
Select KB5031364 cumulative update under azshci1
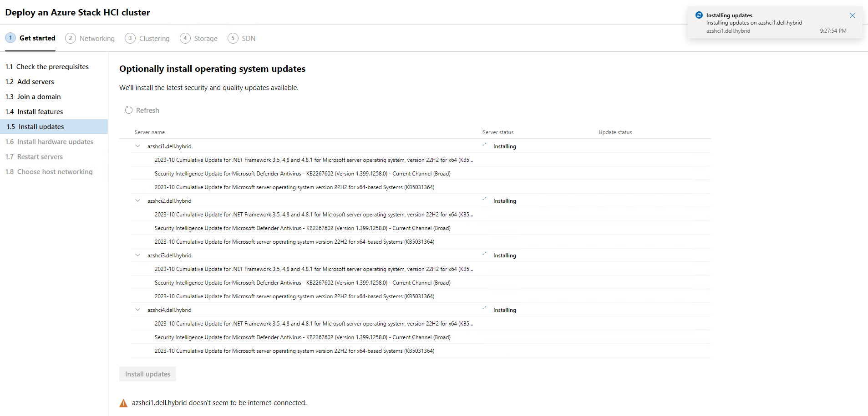click(x=294, y=187)
